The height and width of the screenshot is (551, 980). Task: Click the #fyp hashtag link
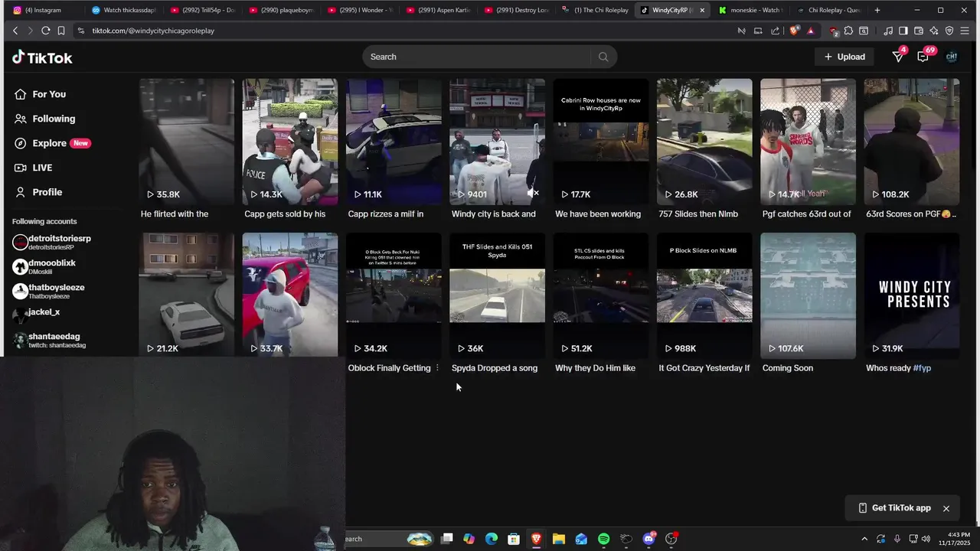[x=922, y=368]
